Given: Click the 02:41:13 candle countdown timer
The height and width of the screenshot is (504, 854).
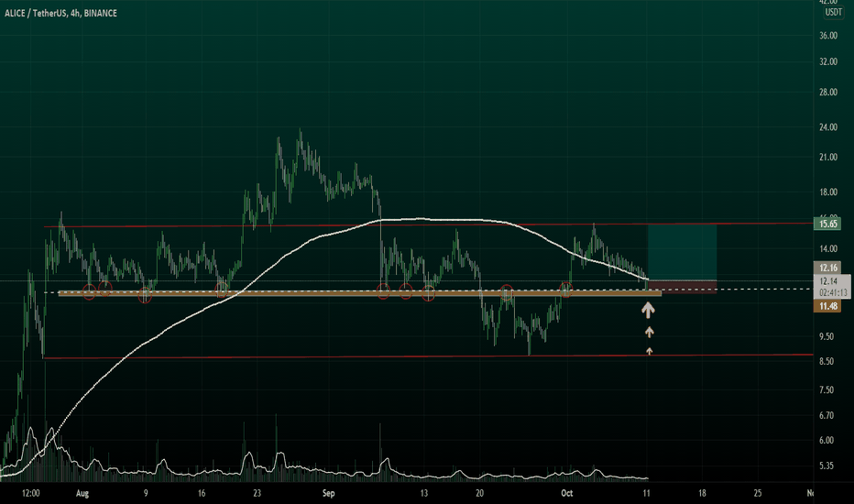Looking at the screenshot, I should [x=833, y=292].
